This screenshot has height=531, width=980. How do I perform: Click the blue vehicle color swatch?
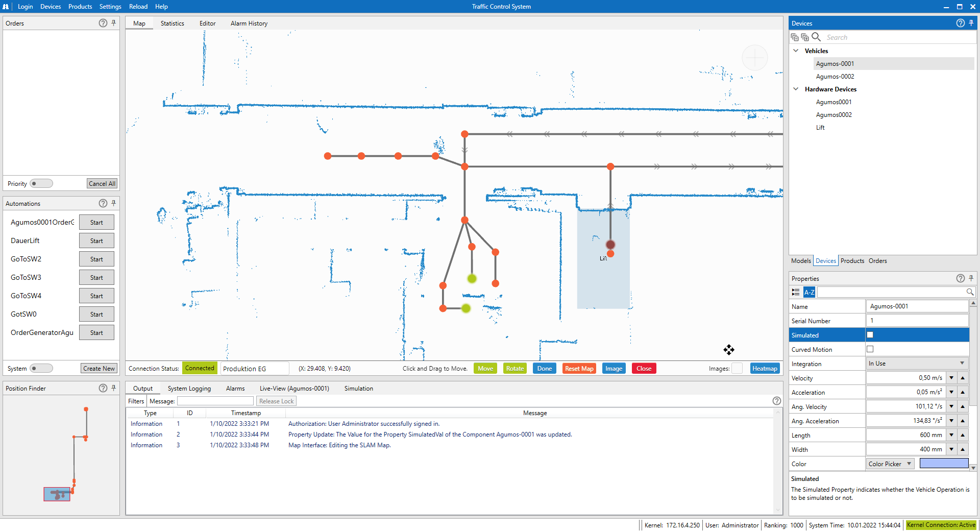pyautogui.click(x=944, y=463)
